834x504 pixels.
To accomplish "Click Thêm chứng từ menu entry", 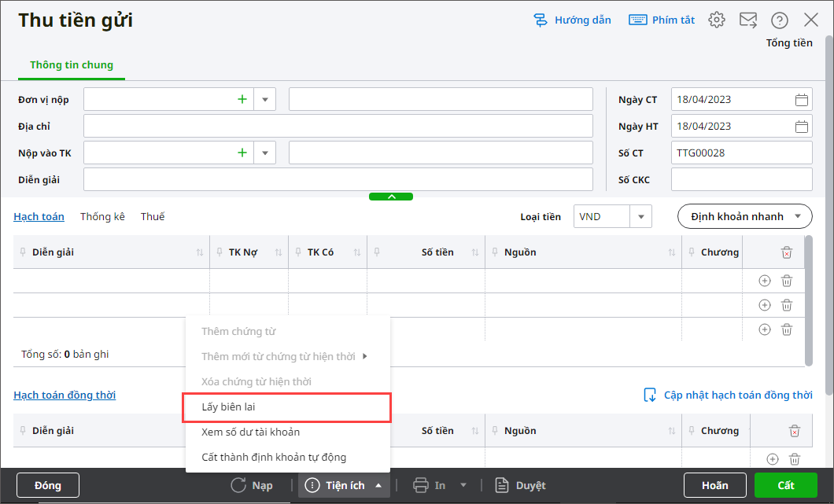I will pos(288,332).
